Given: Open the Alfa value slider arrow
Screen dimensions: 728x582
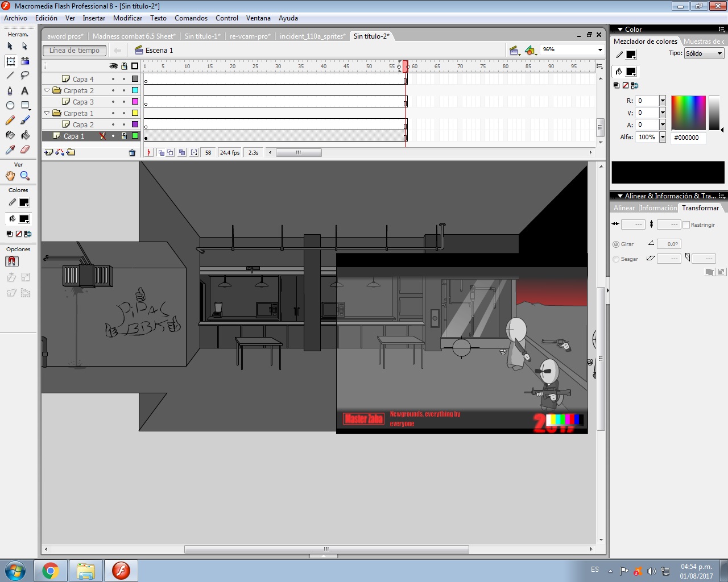Looking at the screenshot, I should (x=663, y=137).
